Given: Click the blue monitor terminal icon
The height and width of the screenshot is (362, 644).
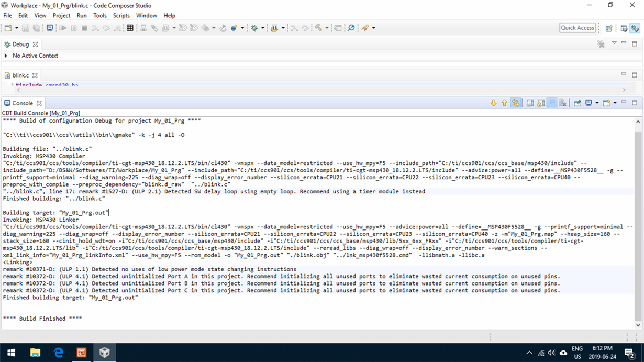Looking at the screenshot, I should coord(49,28).
